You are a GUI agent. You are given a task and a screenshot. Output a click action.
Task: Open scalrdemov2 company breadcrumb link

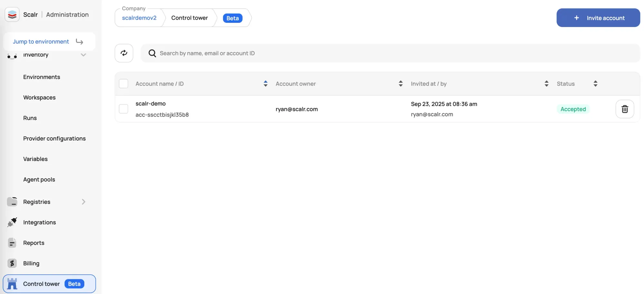point(139,18)
